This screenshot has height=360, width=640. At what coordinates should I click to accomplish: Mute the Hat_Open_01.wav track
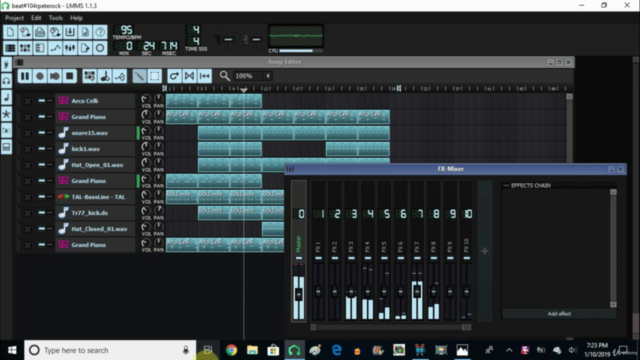42,164
